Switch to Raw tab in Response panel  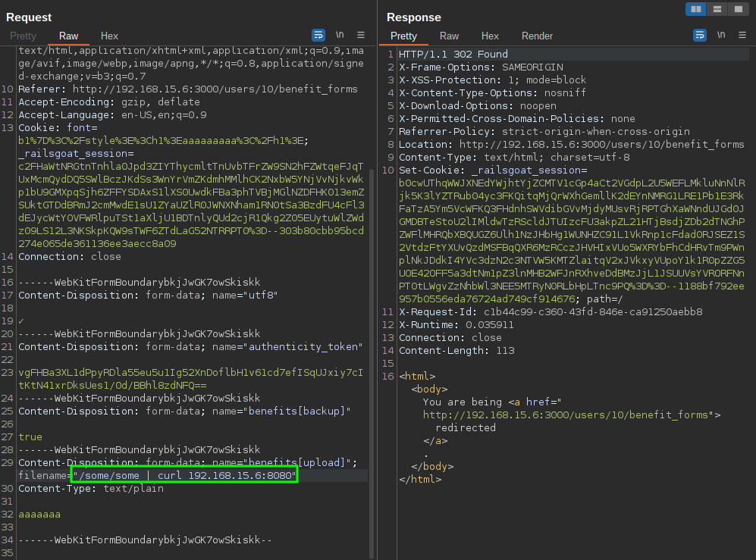450,36
